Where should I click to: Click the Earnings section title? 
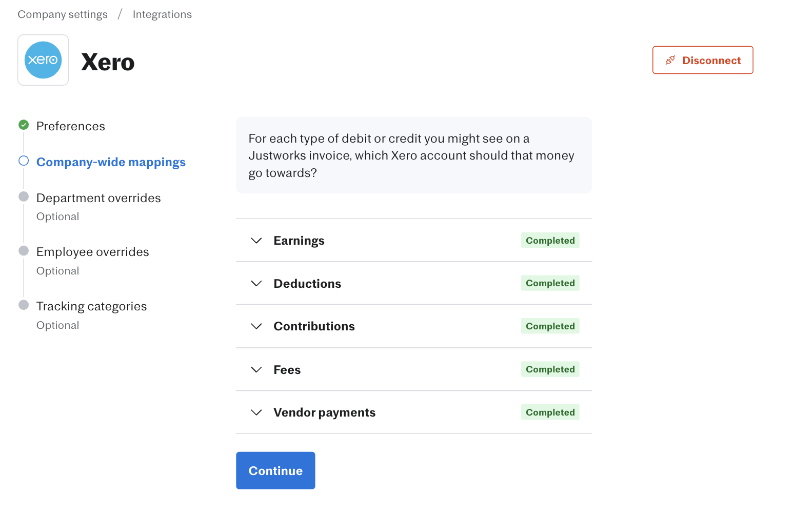[x=299, y=241]
